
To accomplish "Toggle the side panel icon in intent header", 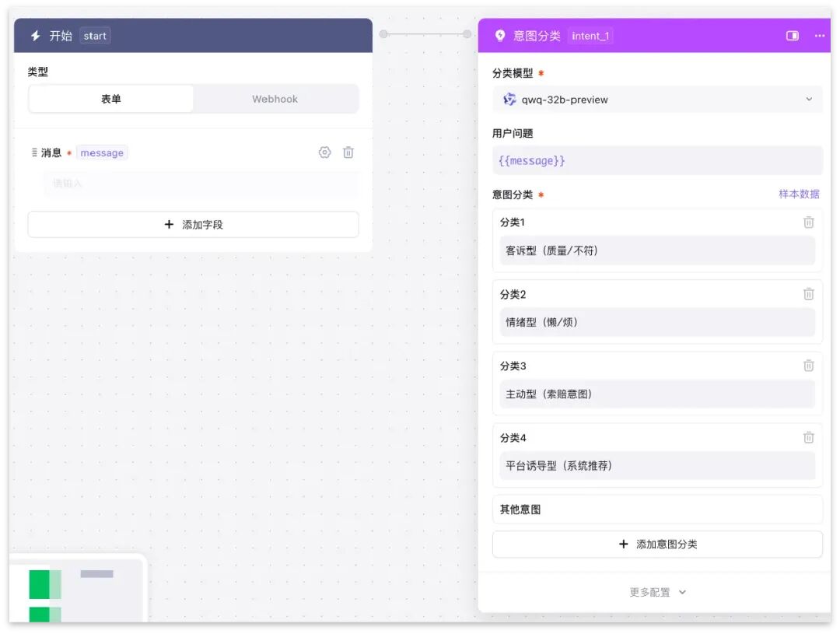I will 793,35.
